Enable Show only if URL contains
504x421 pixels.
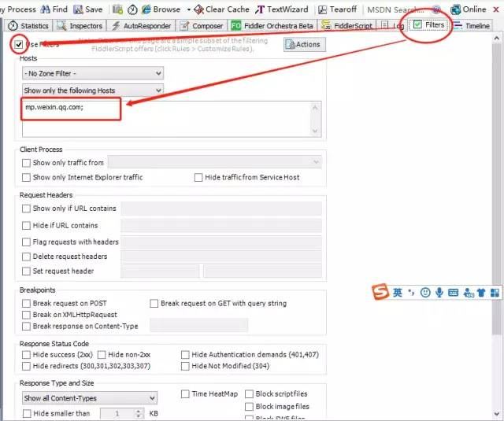[26, 209]
